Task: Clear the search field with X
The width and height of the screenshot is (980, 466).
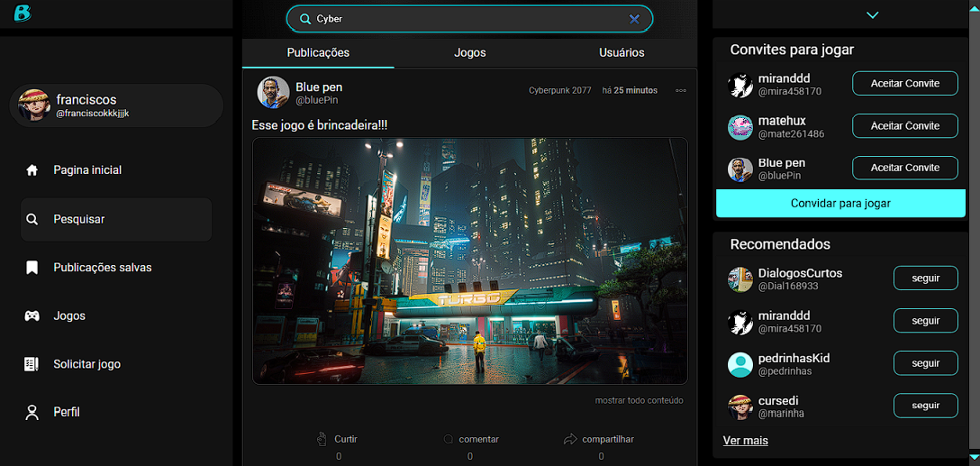Action: coord(634,20)
